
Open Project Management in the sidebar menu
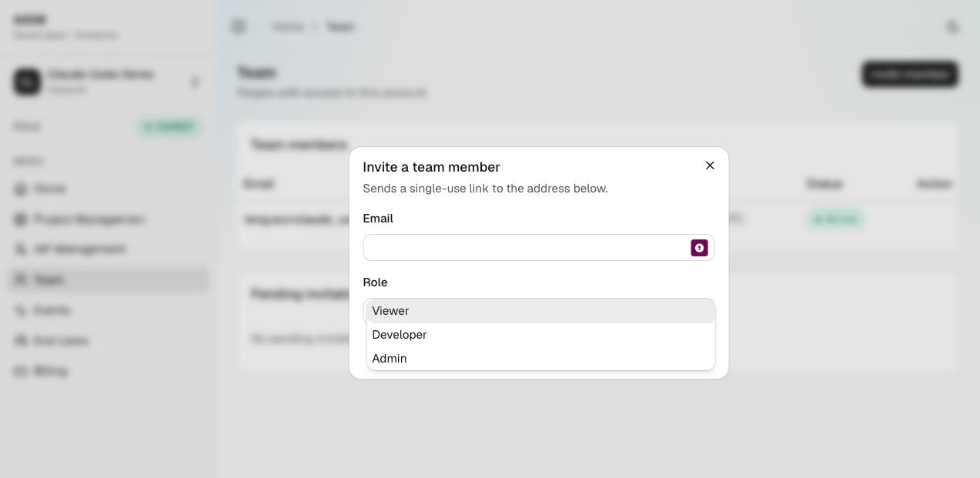[109, 219]
